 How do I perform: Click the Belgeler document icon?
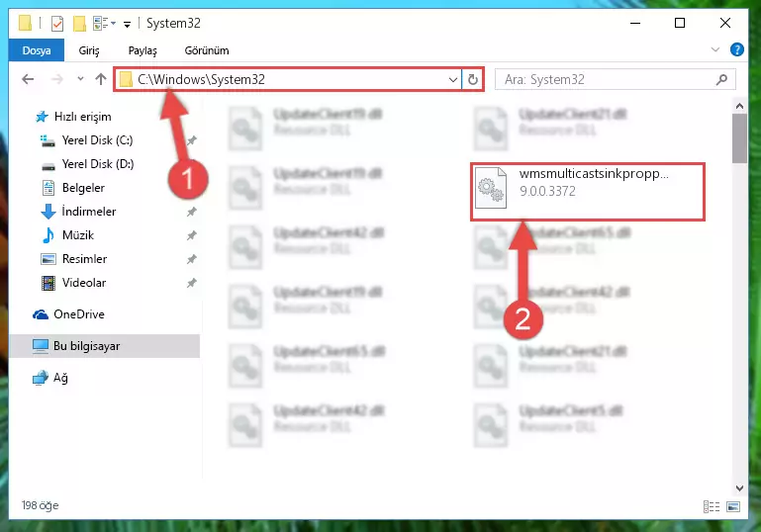click(x=48, y=188)
